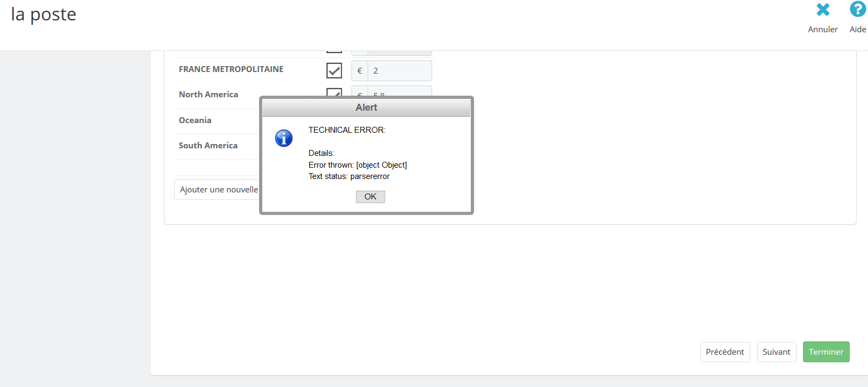Open the Aide question mark icon
The image size is (868, 387).
click(858, 9)
